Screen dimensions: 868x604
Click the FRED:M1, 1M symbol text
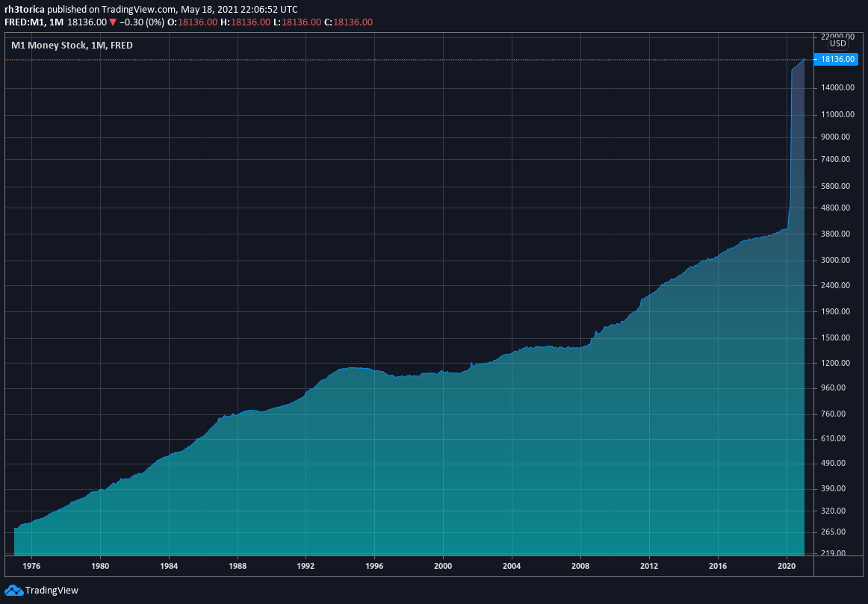point(34,22)
